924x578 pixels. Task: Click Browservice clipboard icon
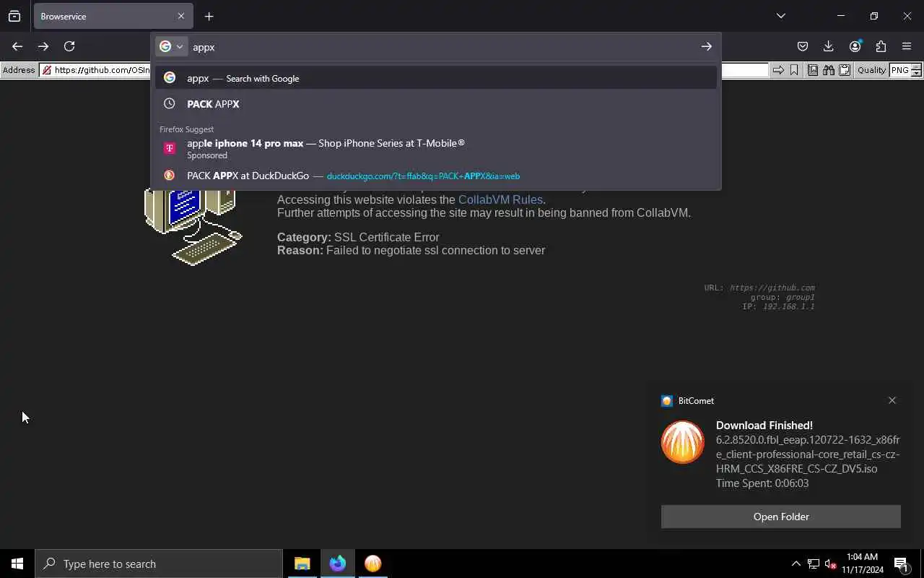[x=845, y=70]
